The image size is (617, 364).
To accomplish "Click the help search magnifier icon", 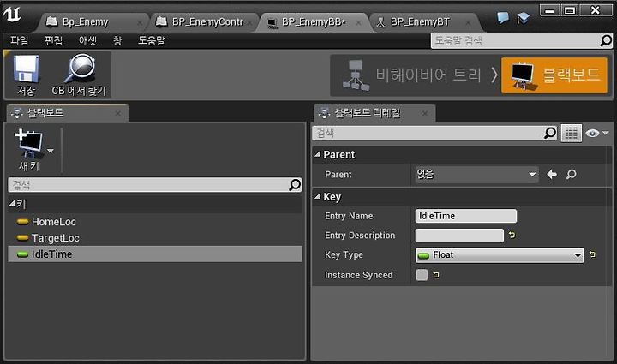I will [606, 40].
